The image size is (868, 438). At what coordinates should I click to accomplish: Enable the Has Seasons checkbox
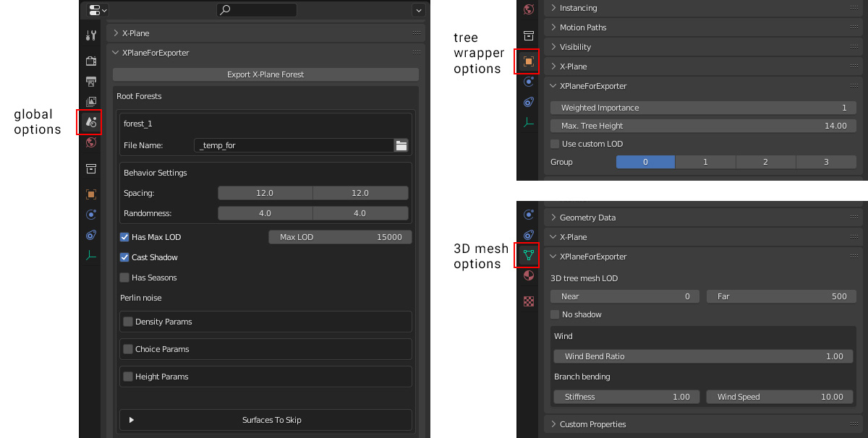(124, 278)
